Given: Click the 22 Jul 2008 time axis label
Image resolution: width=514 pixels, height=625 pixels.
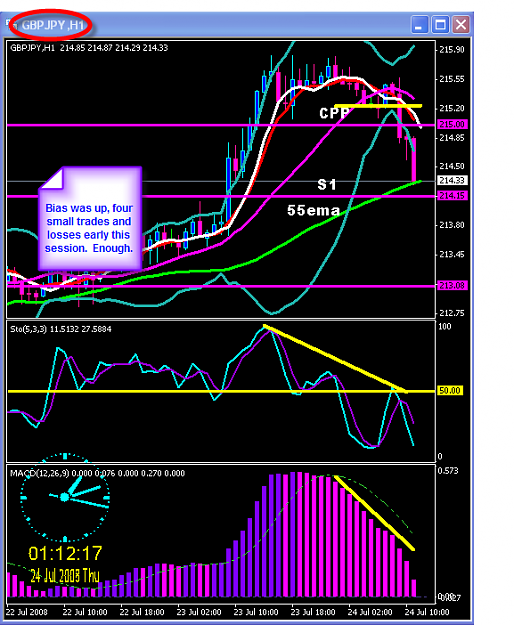Looking at the screenshot, I should pos(27,612).
